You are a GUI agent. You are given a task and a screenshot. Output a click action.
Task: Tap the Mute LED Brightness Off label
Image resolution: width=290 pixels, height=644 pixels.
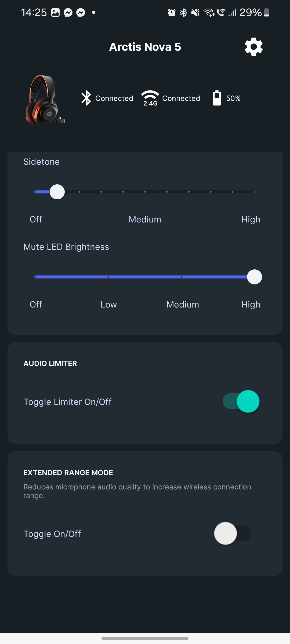pos(36,305)
